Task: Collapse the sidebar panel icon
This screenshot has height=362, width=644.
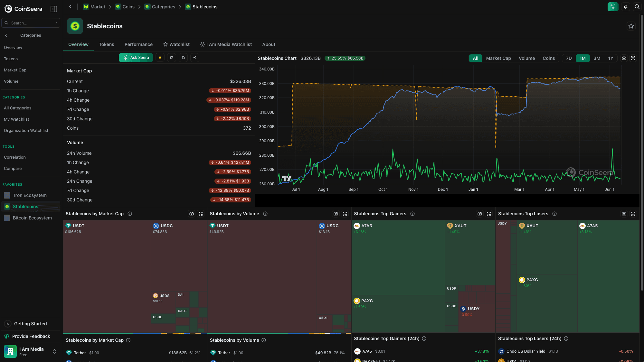Action: [x=54, y=9]
